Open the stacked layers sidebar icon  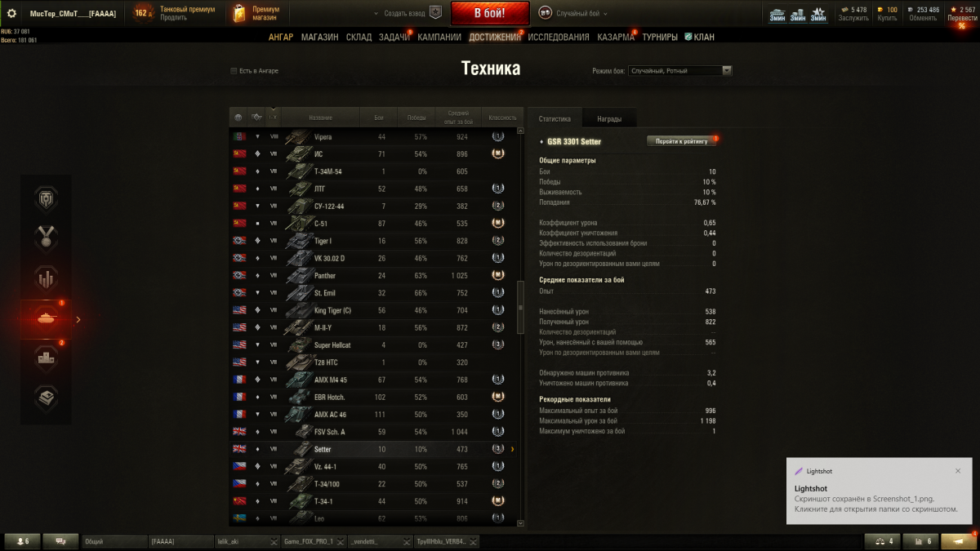click(x=46, y=398)
